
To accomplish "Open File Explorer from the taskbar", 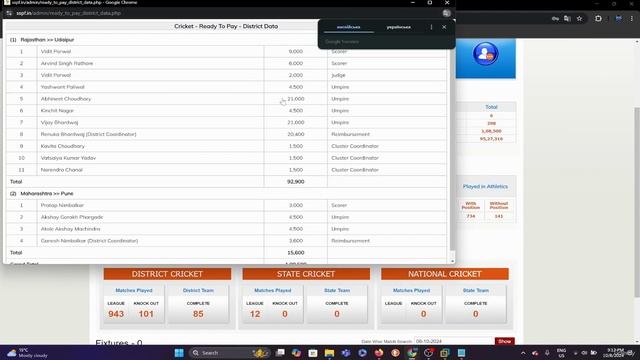I will tap(329, 353).
